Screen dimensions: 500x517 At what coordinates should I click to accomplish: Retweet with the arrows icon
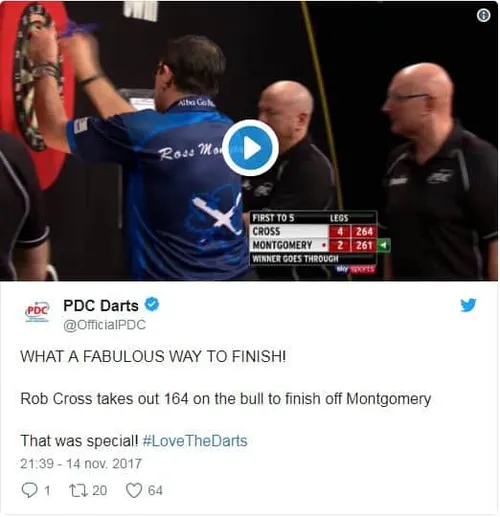click(x=77, y=490)
